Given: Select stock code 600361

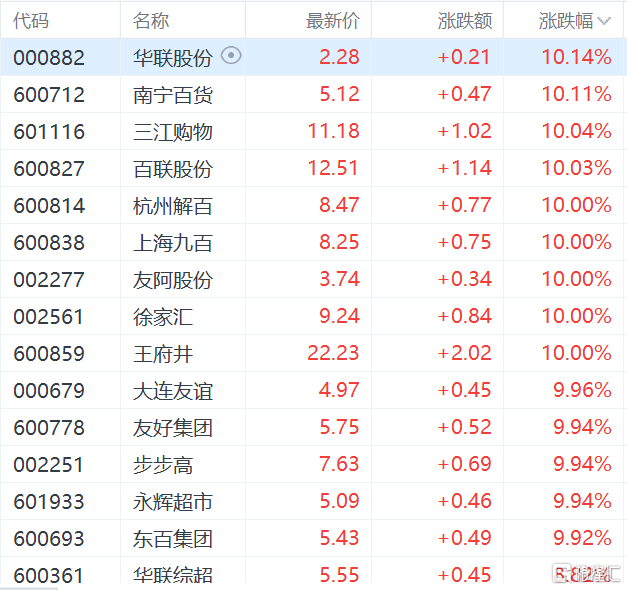Looking at the screenshot, I should point(49,575).
